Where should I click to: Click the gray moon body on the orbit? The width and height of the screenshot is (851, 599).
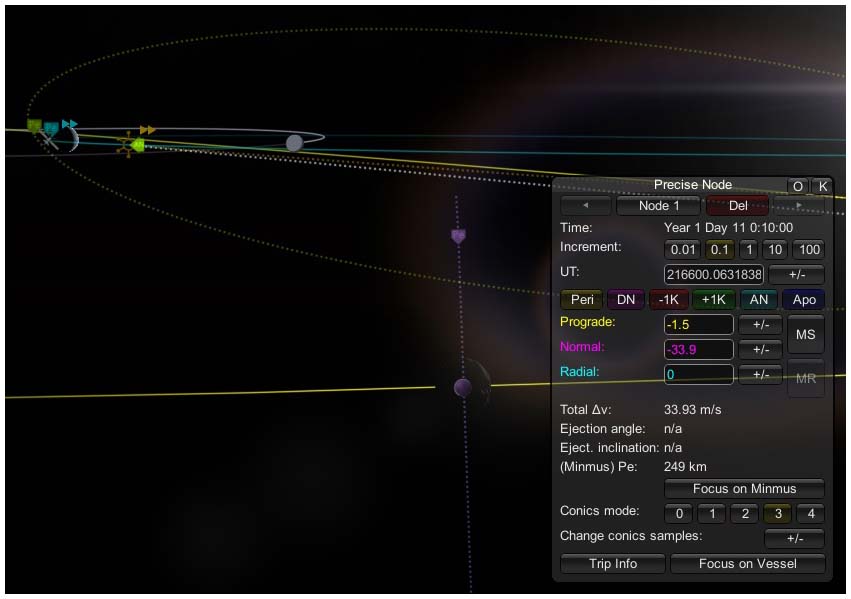[x=294, y=143]
